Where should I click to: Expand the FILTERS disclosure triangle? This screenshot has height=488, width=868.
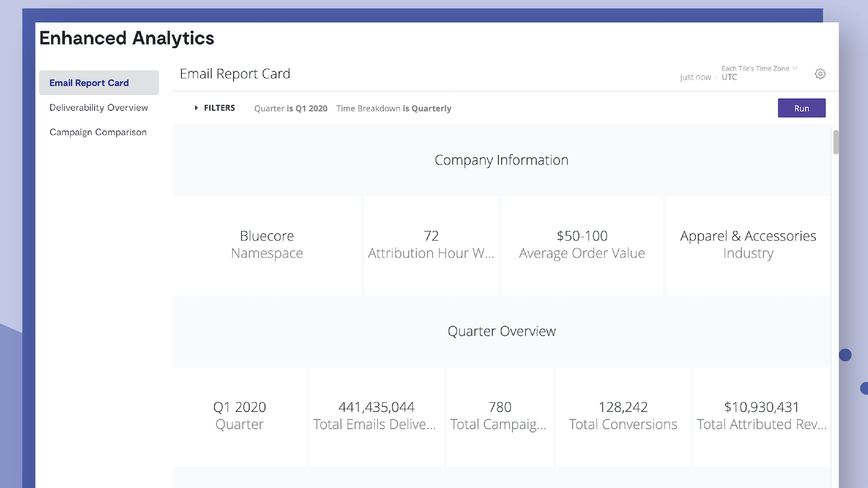[x=196, y=108]
